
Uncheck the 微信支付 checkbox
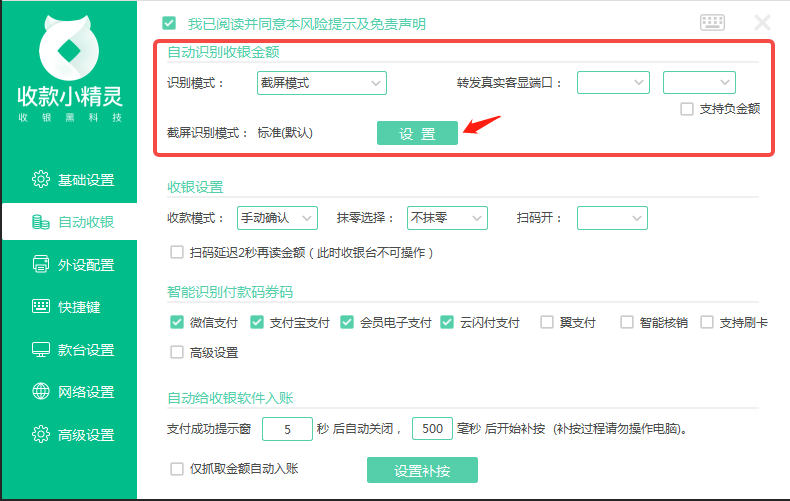click(x=177, y=322)
